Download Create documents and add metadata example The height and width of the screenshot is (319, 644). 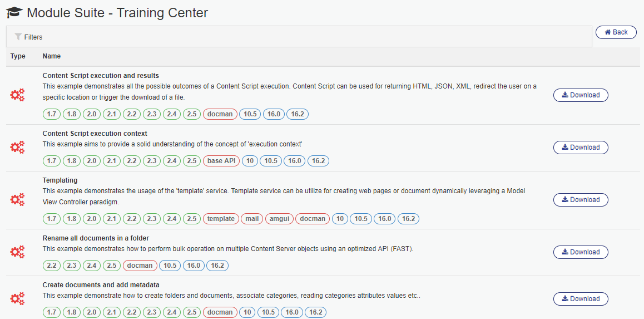(x=581, y=299)
